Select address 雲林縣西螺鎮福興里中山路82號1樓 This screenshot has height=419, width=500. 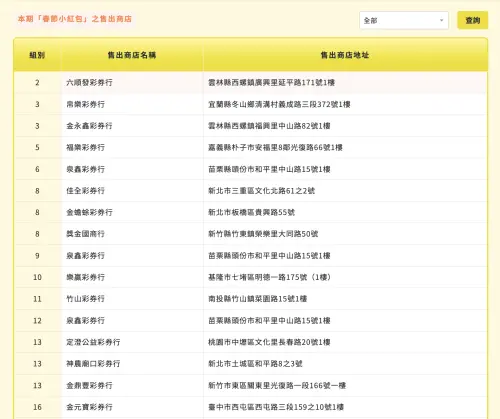pos(269,126)
